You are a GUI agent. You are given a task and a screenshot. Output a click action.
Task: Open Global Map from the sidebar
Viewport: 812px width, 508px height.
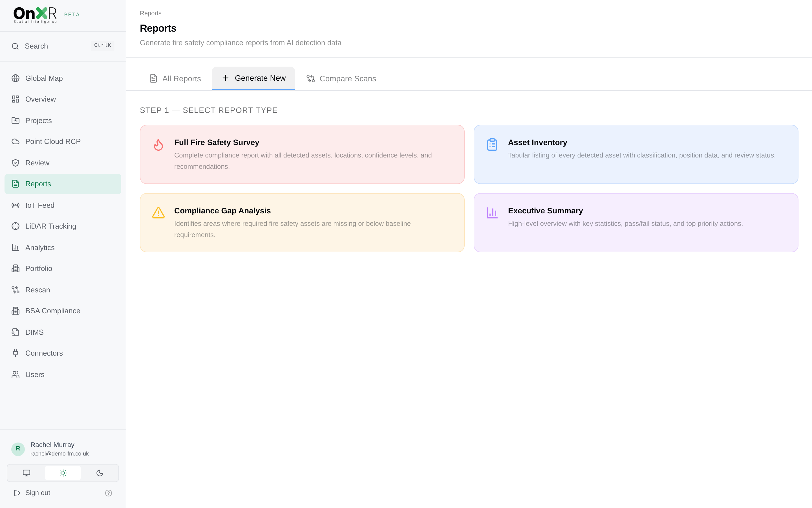pos(63,78)
